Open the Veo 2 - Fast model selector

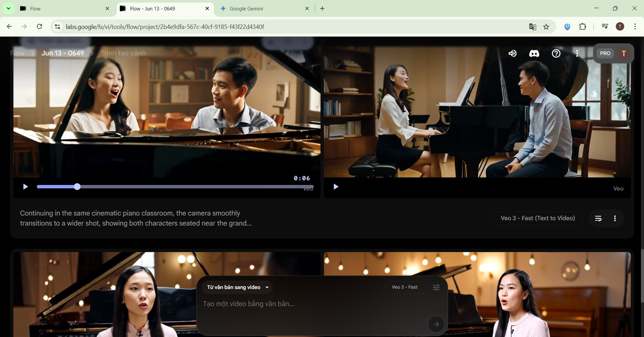(404, 287)
